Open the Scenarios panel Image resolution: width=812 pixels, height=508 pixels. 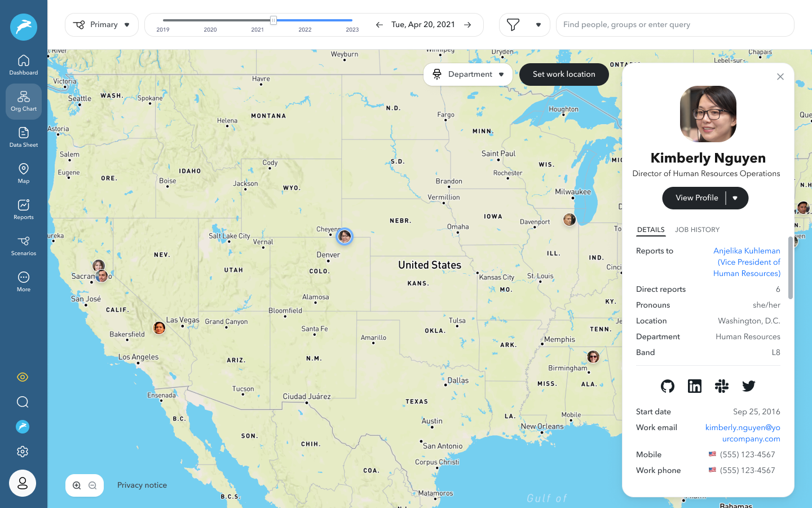23,245
